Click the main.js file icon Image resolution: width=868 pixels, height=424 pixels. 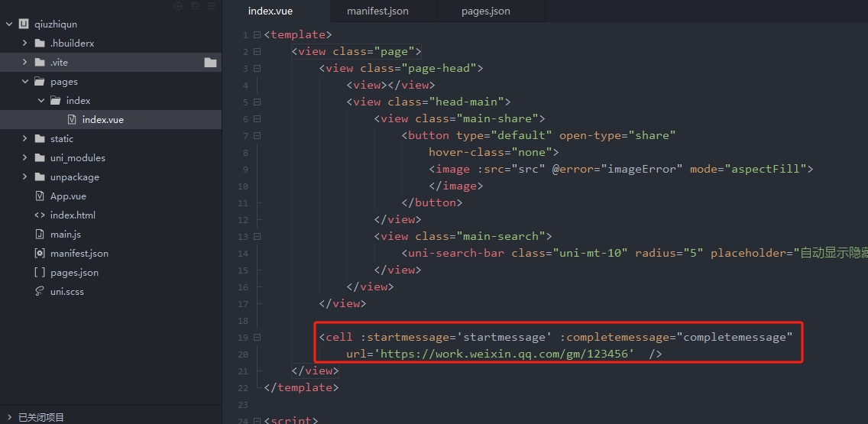point(39,234)
